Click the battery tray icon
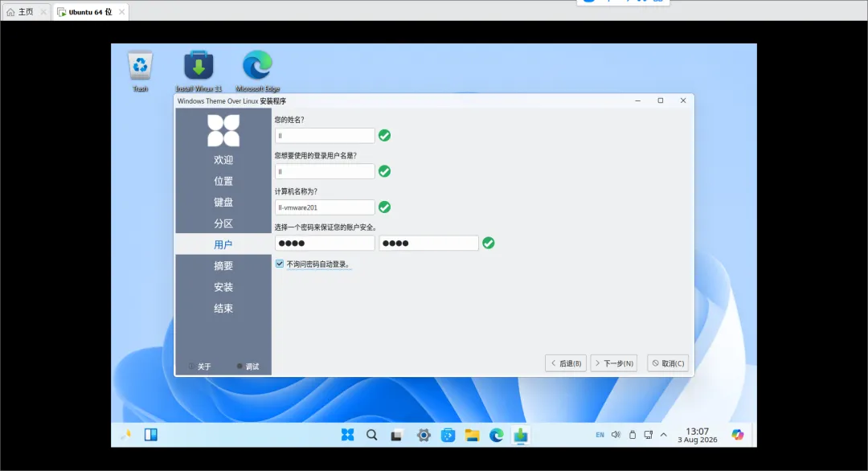Image resolution: width=868 pixels, height=471 pixels. tap(633, 435)
